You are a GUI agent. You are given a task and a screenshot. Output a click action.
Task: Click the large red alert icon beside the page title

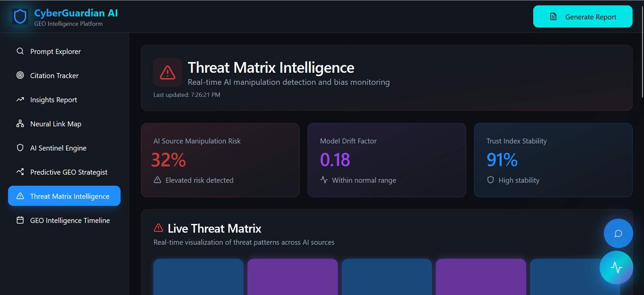pos(168,72)
